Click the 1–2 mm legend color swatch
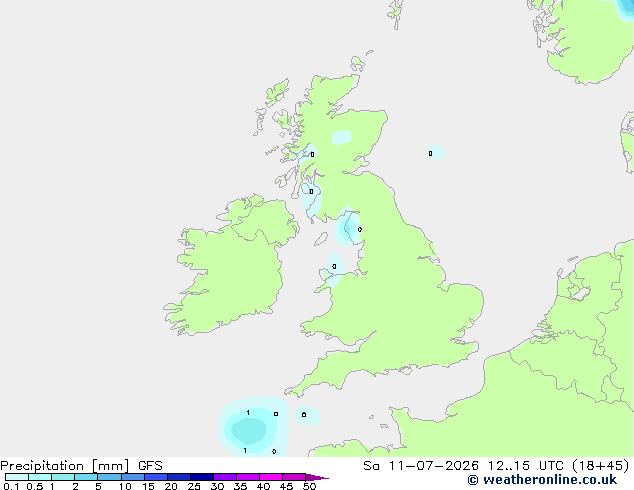The height and width of the screenshot is (490, 634). [63, 477]
